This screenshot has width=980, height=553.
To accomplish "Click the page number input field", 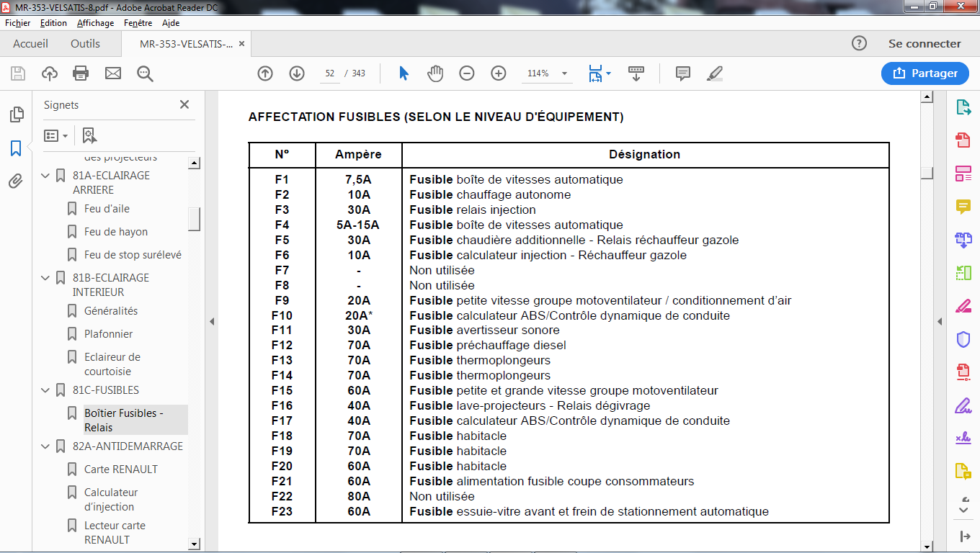I will (x=330, y=73).
